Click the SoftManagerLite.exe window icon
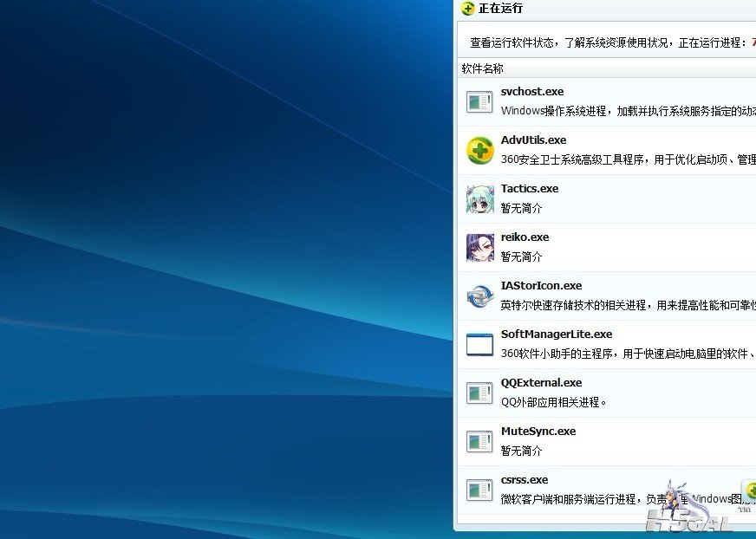 point(479,344)
